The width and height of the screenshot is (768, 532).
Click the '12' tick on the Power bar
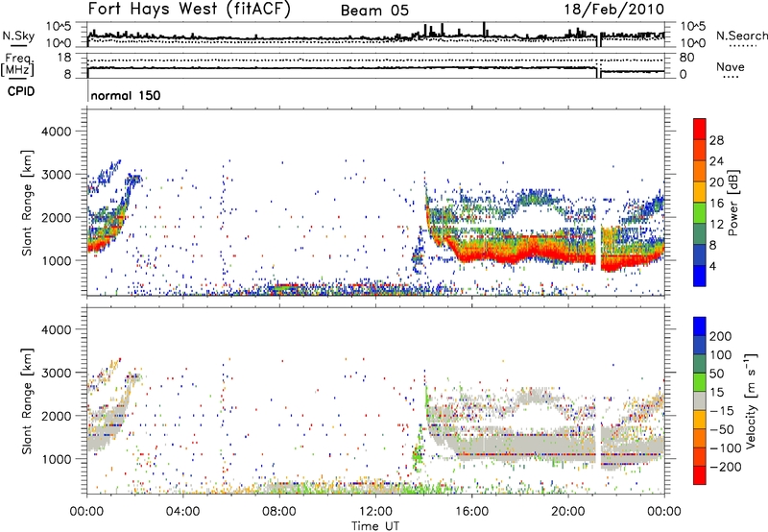click(716, 225)
